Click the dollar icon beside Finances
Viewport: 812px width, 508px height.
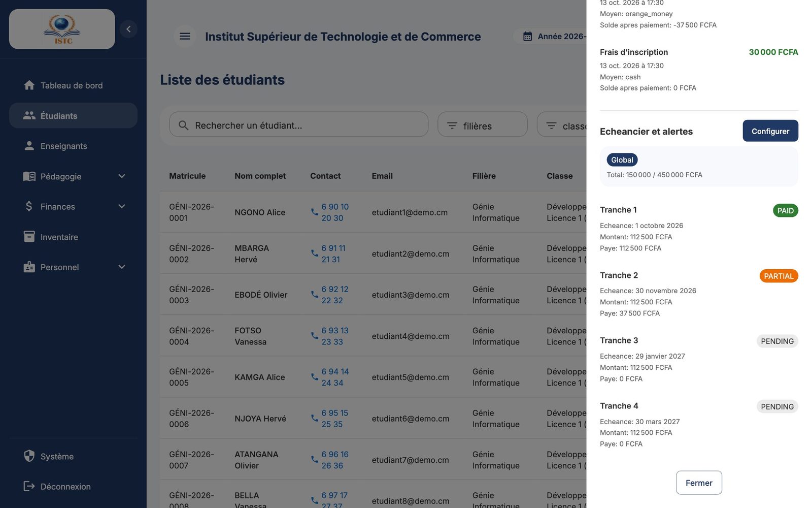(x=29, y=206)
